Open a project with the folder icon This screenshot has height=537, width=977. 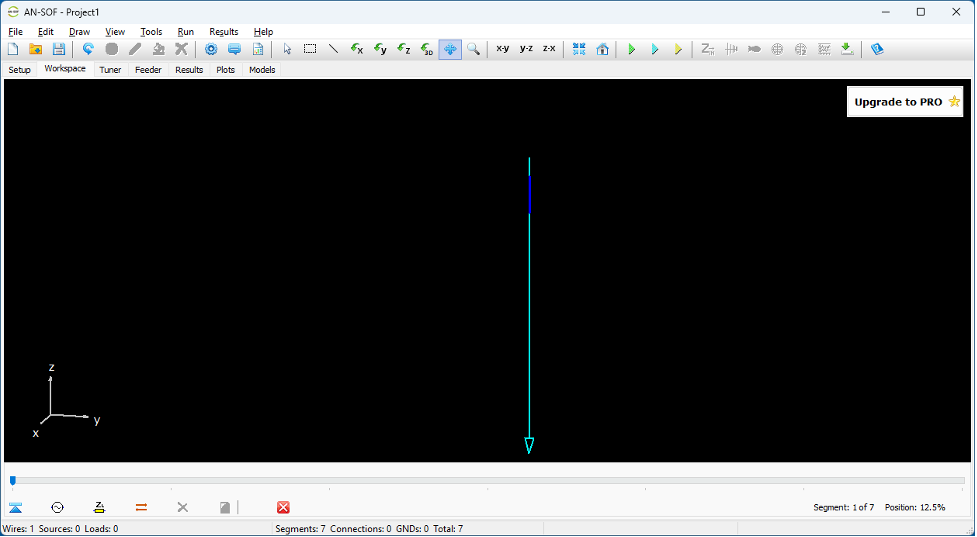[36, 49]
